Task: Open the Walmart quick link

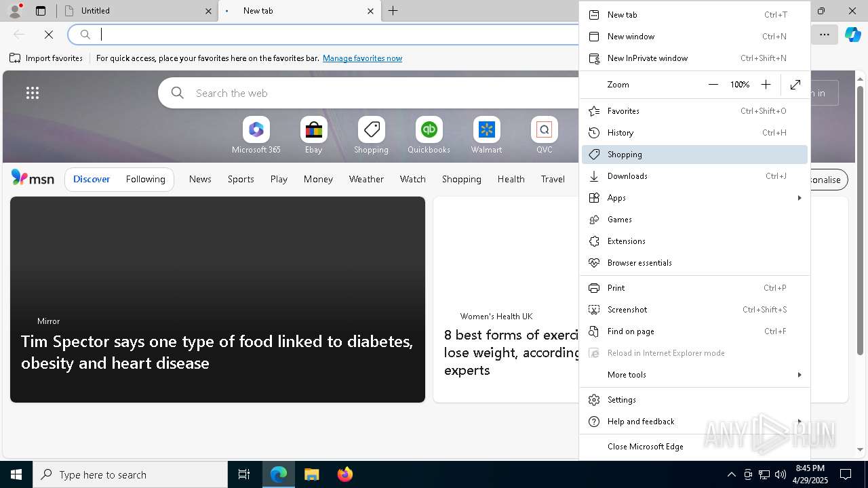Action: point(486,136)
